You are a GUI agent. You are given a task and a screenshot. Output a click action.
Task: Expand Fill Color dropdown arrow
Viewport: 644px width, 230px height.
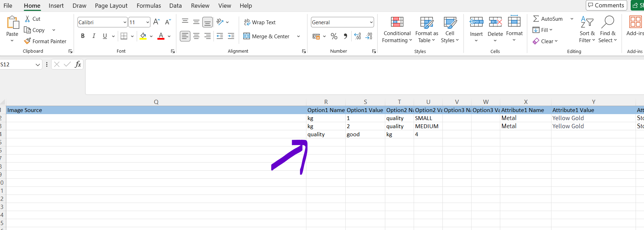151,36
